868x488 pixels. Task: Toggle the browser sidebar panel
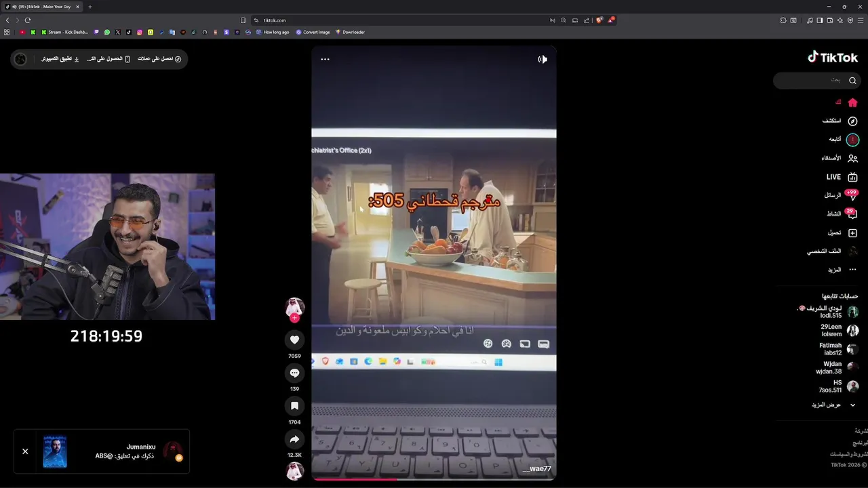tap(820, 20)
